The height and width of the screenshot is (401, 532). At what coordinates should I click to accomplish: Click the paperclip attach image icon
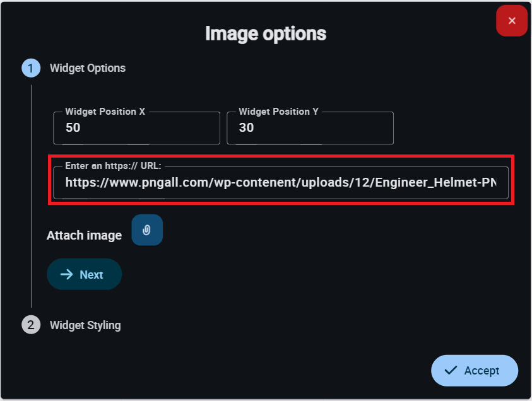(x=147, y=230)
